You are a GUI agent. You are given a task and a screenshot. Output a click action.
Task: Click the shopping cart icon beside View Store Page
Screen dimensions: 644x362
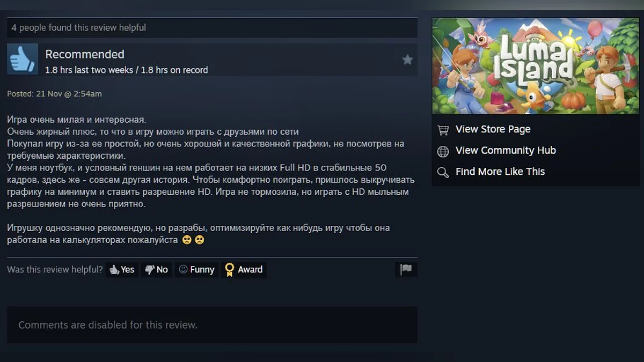(443, 130)
